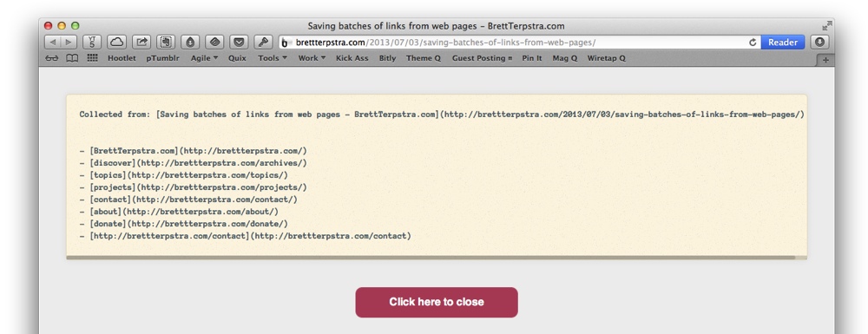Click the key-shaped password extension icon
868x334 pixels.
click(x=263, y=42)
